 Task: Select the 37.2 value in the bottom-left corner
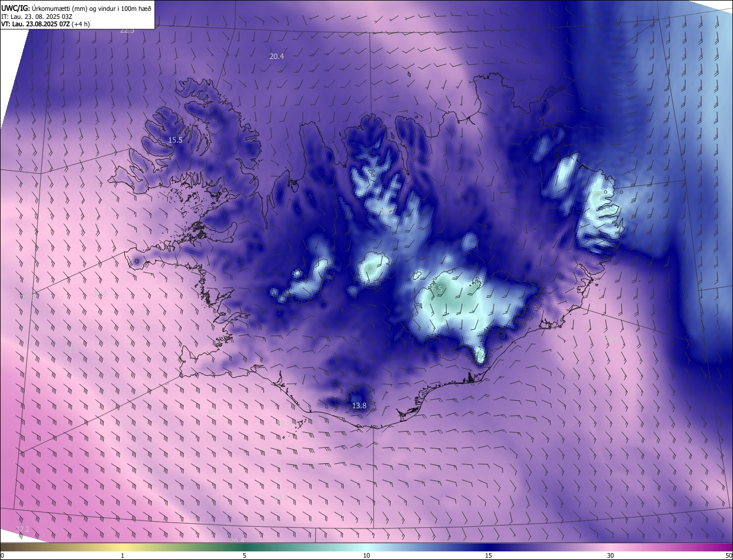22,529
